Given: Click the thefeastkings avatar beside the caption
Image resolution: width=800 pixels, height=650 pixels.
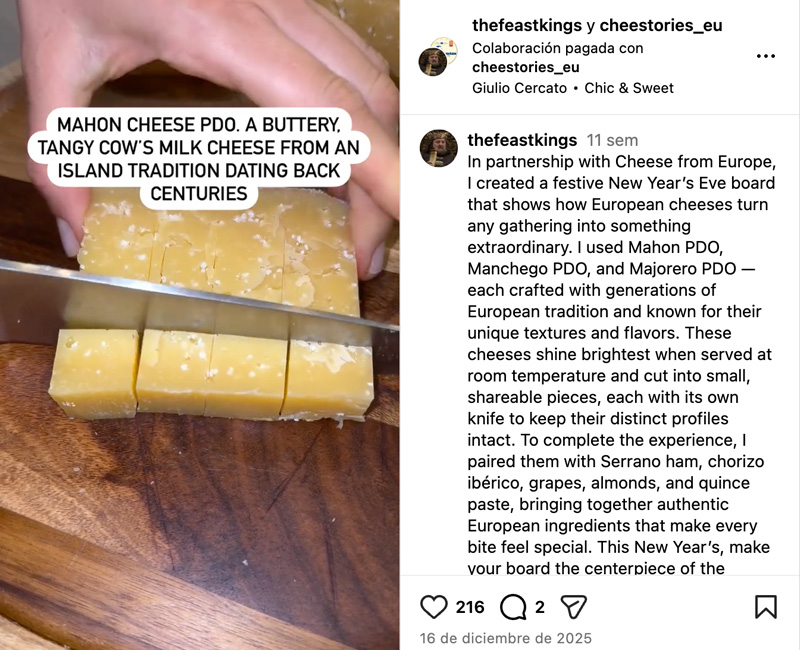Looking at the screenshot, I should (x=438, y=148).
